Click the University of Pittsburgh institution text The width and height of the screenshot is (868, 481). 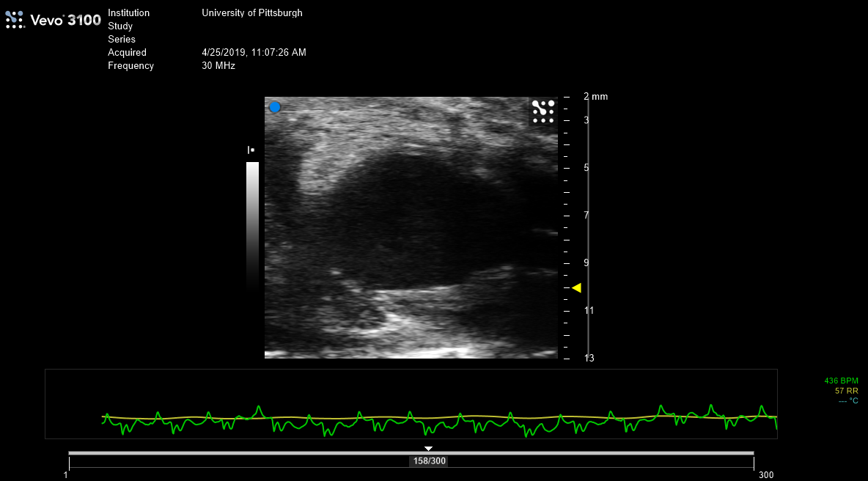coord(252,12)
